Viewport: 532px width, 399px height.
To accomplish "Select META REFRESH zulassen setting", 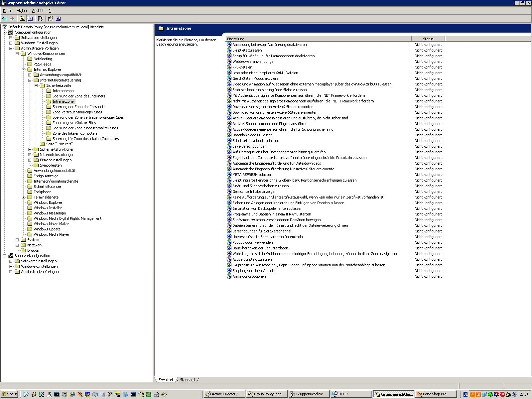I will coord(252,175).
